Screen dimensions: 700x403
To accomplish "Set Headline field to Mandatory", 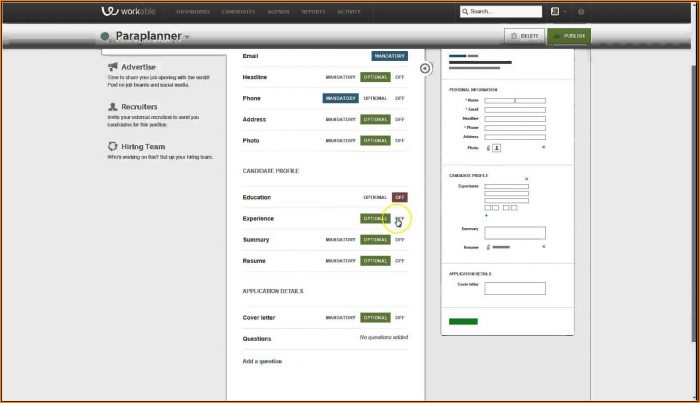I will (x=341, y=77).
